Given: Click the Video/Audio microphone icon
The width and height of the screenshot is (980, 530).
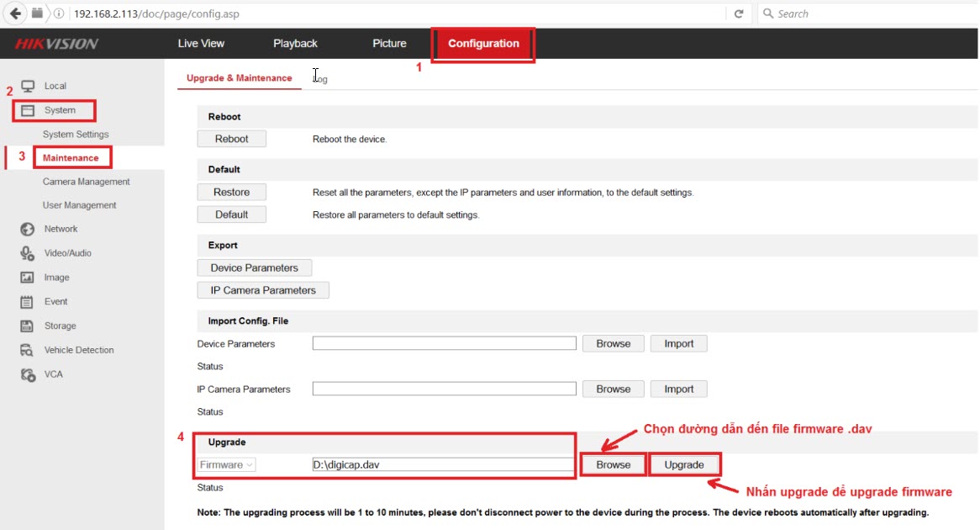Looking at the screenshot, I should (28, 253).
